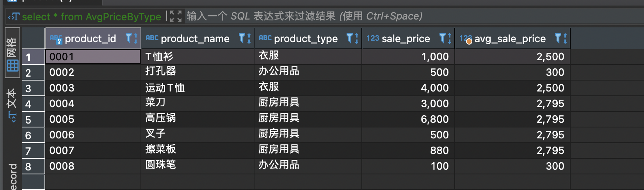This screenshot has height=190, width=644.
Task: Open sort arrows on avg_sale_price column
Action: point(565,38)
